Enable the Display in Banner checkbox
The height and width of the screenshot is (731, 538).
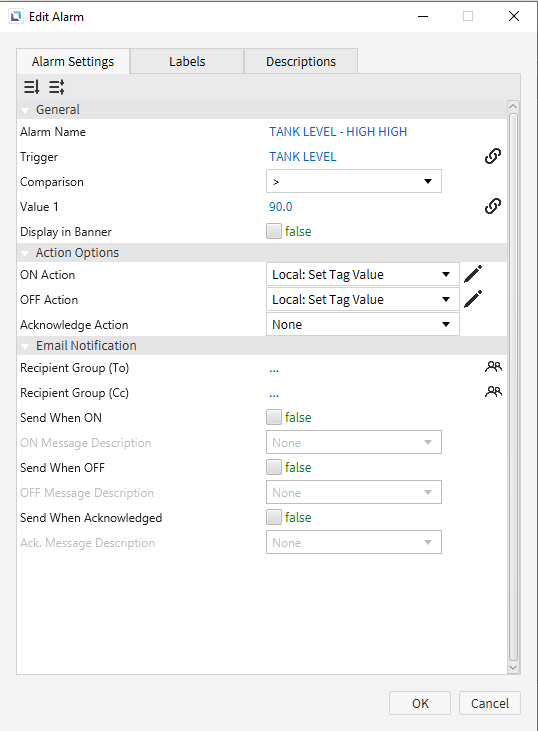tap(274, 231)
